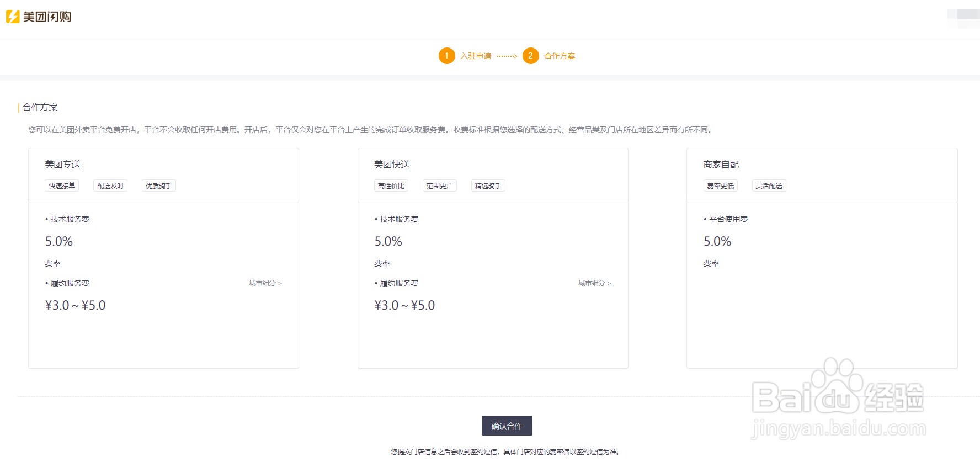Select the 美团专送 plan title
Viewport: 980px width, 462px height.
click(x=63, y=164)
